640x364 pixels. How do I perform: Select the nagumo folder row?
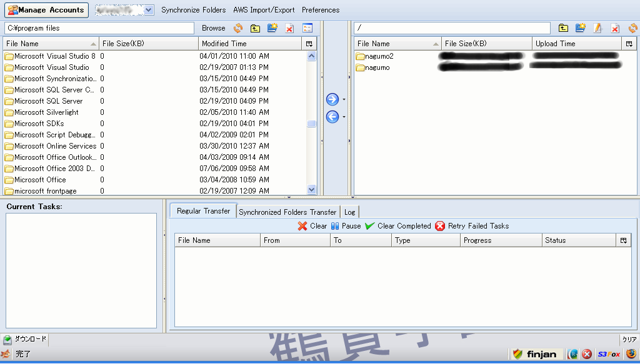(495, 67)
